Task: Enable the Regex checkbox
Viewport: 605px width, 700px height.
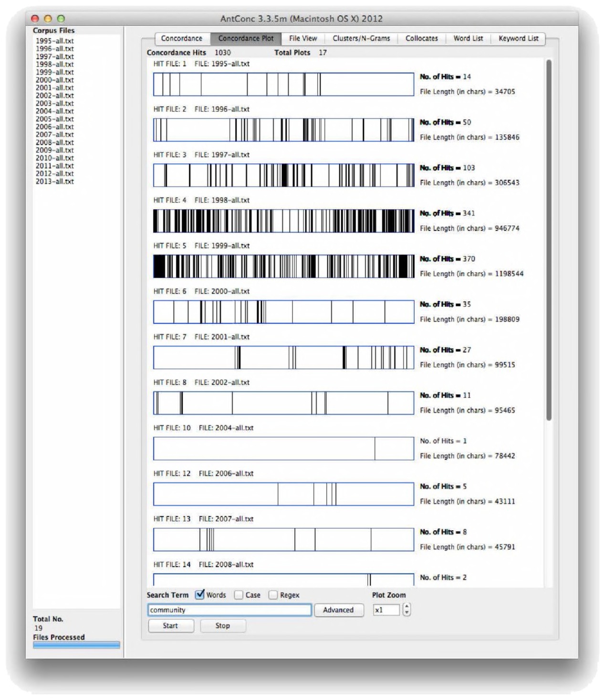Action: coord(273,595)
